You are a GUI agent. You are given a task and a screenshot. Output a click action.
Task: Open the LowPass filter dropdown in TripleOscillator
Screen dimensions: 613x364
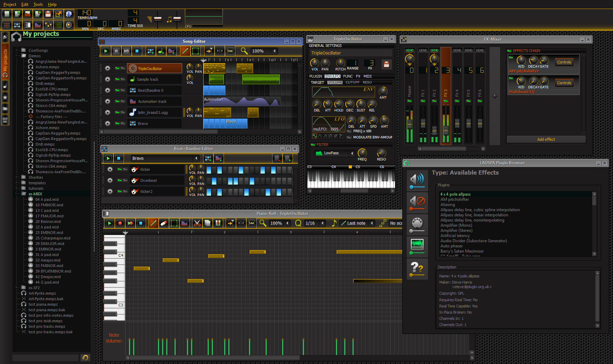click(352, 153)
